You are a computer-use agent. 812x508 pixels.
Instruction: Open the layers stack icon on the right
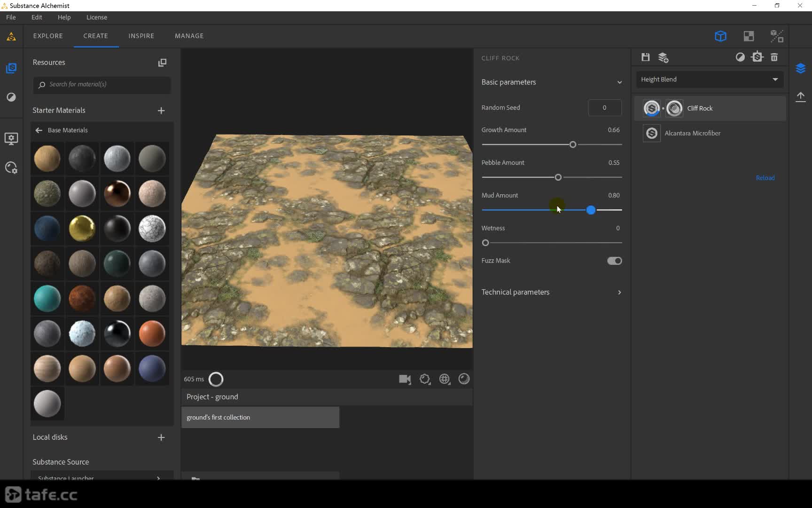tap(801, 69)
